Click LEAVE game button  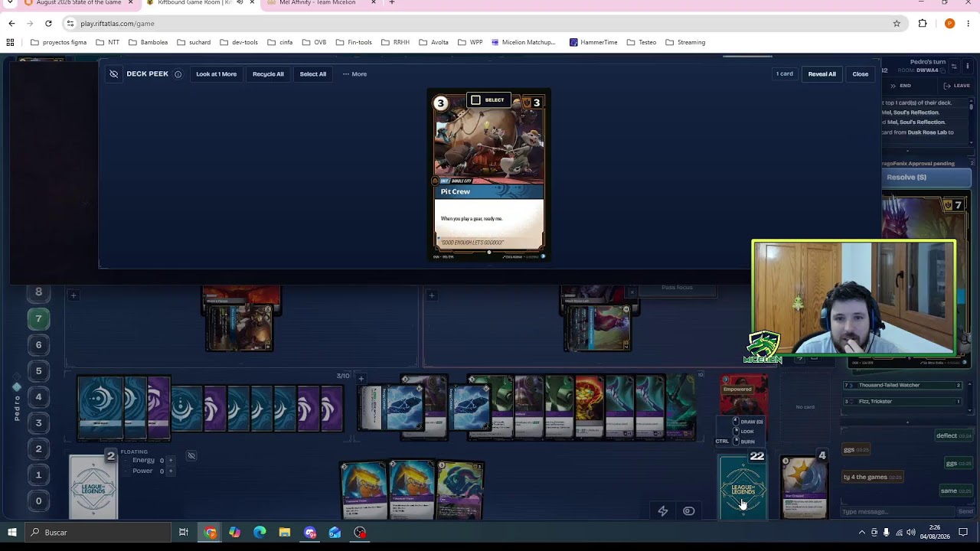[957, 86]
